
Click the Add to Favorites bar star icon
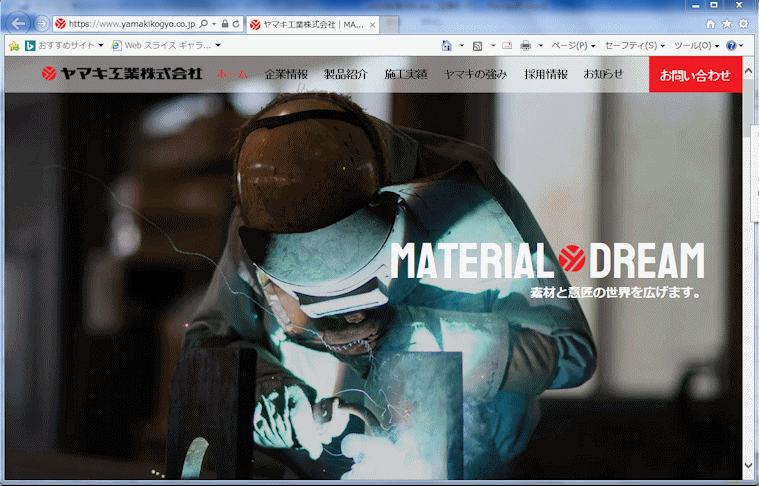coord(14,46)
